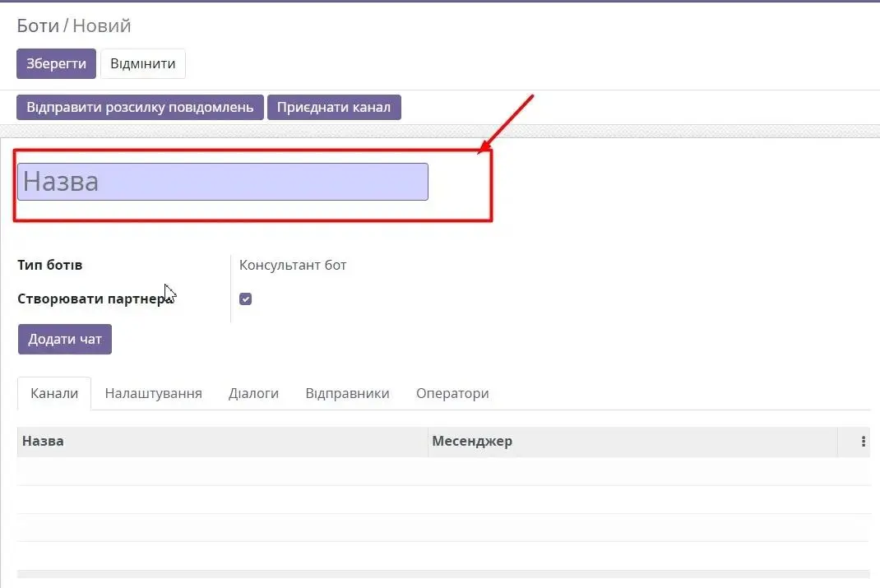The height and width of the screenshot is (588, 880).
Task: Open the optional columns ⋮ menu
Action: pyautogui.click(x=861, y=441)
